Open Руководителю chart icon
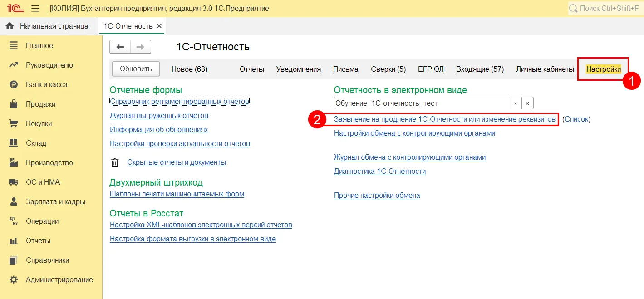 click(14, 65)
